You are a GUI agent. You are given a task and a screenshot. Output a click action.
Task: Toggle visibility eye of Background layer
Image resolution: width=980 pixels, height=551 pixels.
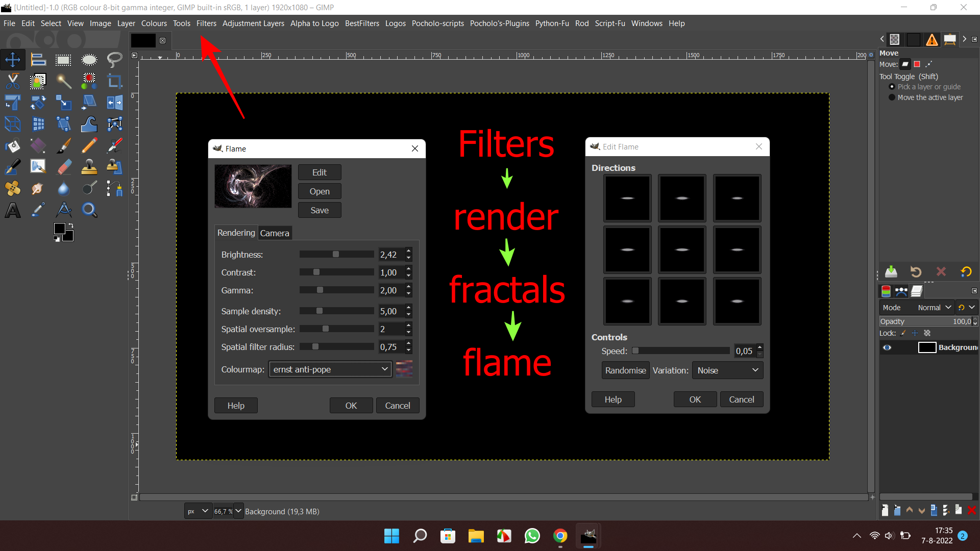887,347
